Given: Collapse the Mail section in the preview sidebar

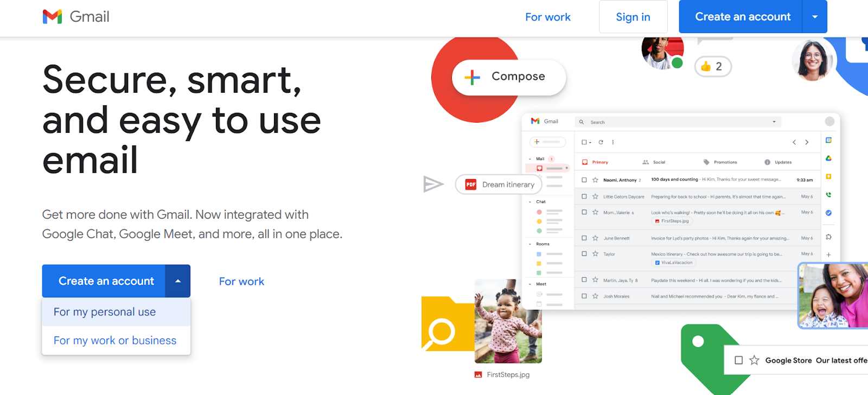Looking at the screenshot, I should [x=530, y=159].
